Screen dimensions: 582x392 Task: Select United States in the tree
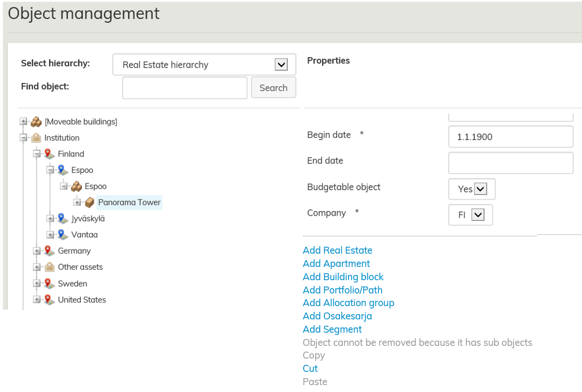pos(82,300)
